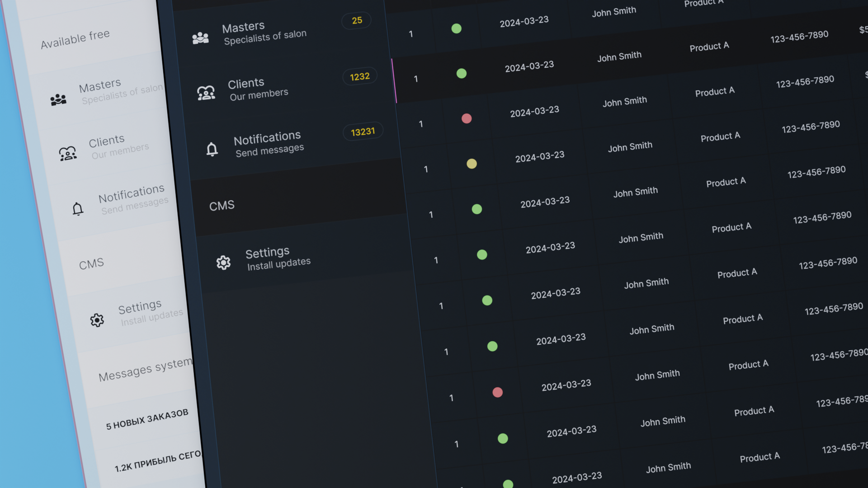Click the first red status dot in table
This screenshot has width=868, height=488.
(x=467, y=118)
